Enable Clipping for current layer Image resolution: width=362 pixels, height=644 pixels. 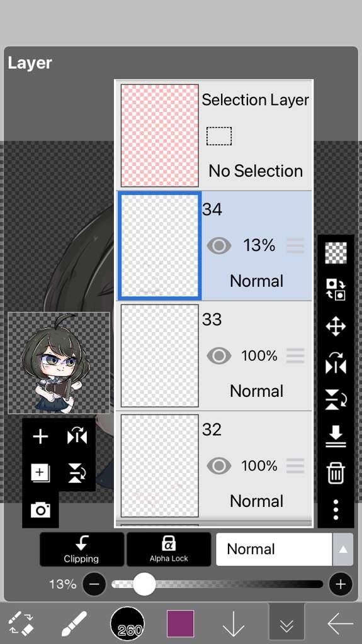click(x=81, y=549)
